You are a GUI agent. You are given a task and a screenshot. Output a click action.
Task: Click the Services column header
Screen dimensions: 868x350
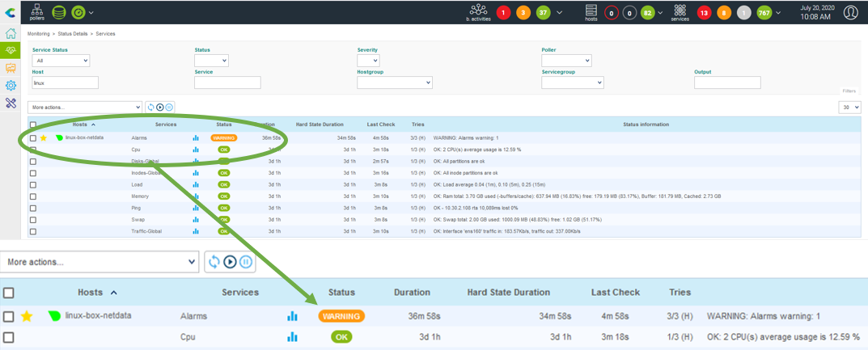tap(166, 124)
